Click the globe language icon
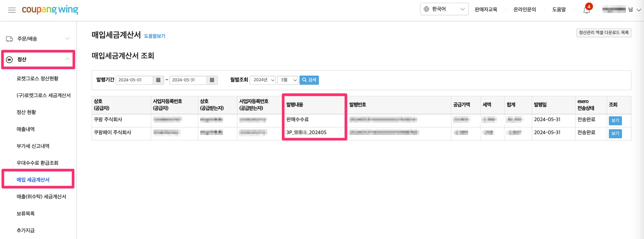Image resolution: width=644 pixels, height=239 pixels. [426, 9]
